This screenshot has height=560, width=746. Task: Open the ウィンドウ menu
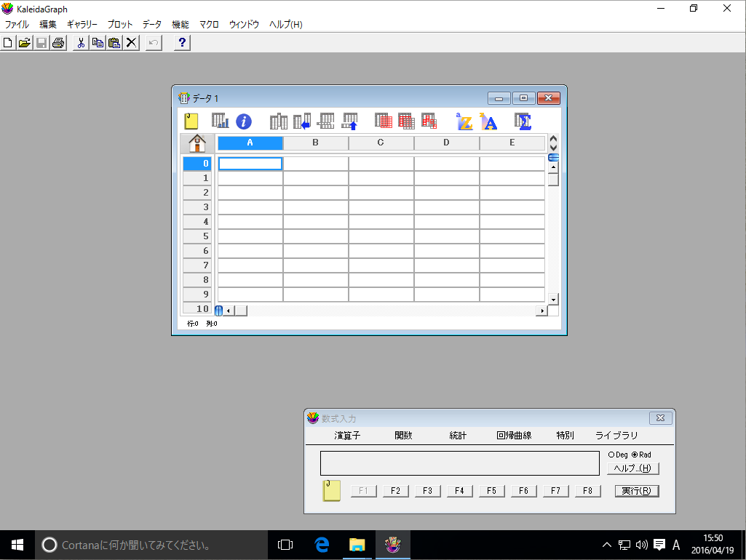(244, 24)
